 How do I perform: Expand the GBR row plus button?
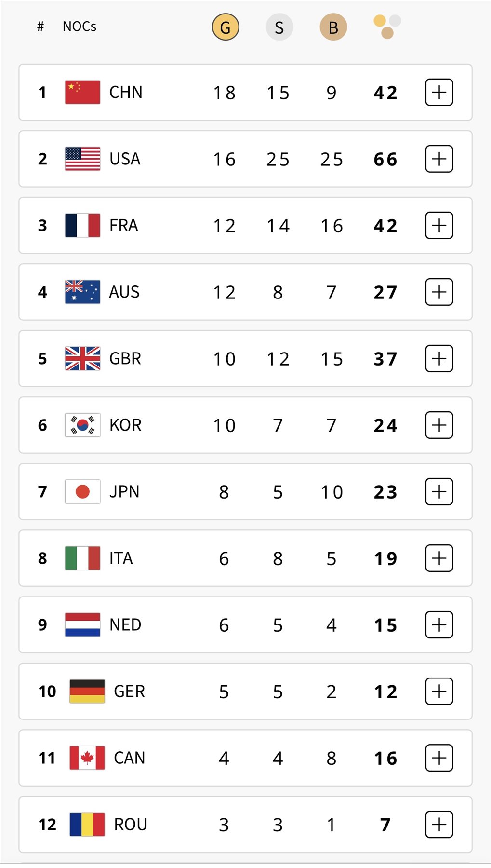click(x=439, y=358)
